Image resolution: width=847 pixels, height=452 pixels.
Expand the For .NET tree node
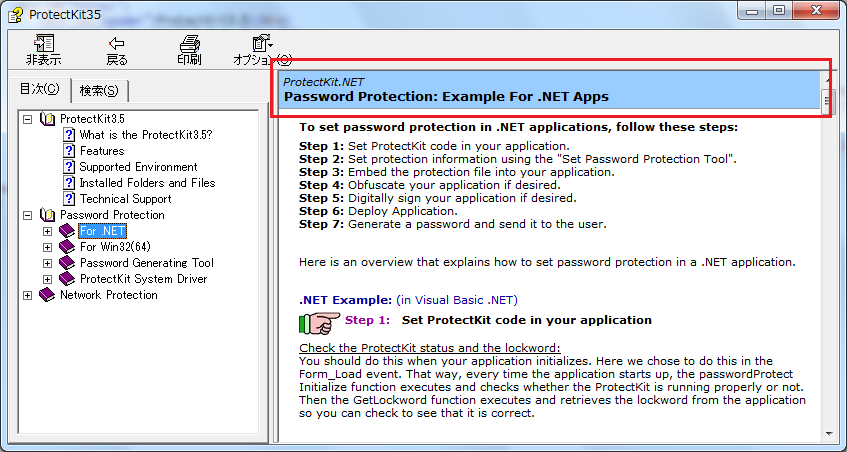[48, 232]
